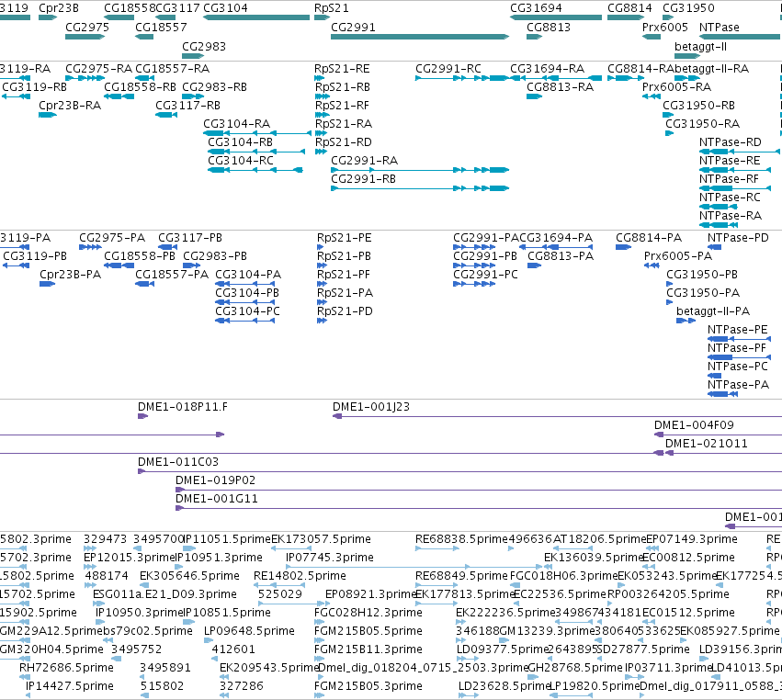Click BAC clone DME1-021O11
Screen dimensions: 782x700
[724, 453]
